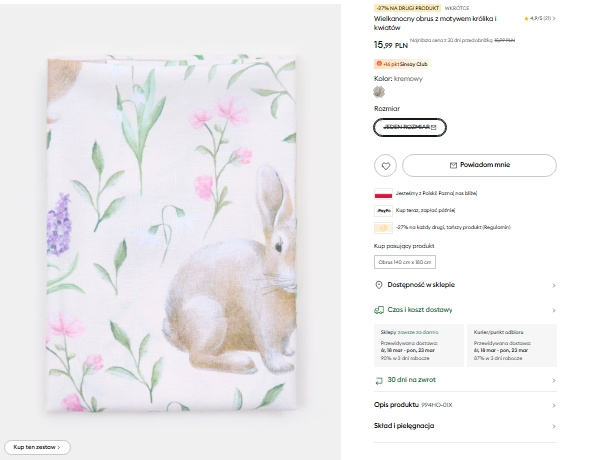
Task: Open the 30 dni na zwrot details
Action: click(x=465, y=380)
